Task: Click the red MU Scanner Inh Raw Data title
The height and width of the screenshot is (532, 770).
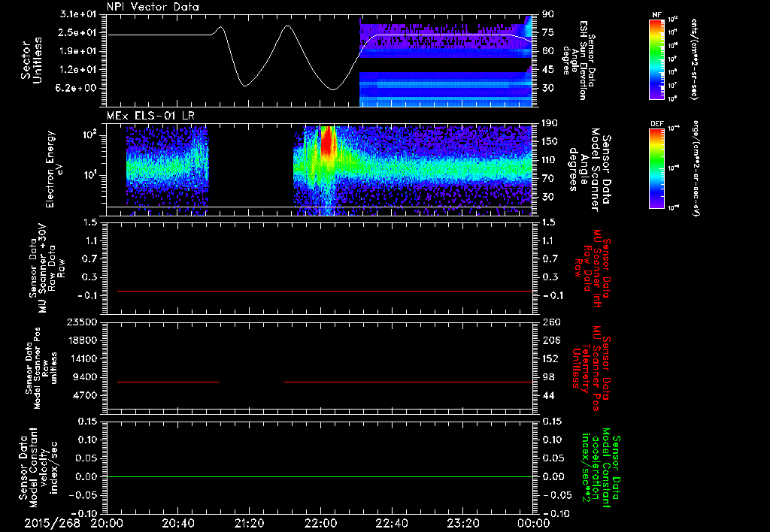Action: (593, 268)
